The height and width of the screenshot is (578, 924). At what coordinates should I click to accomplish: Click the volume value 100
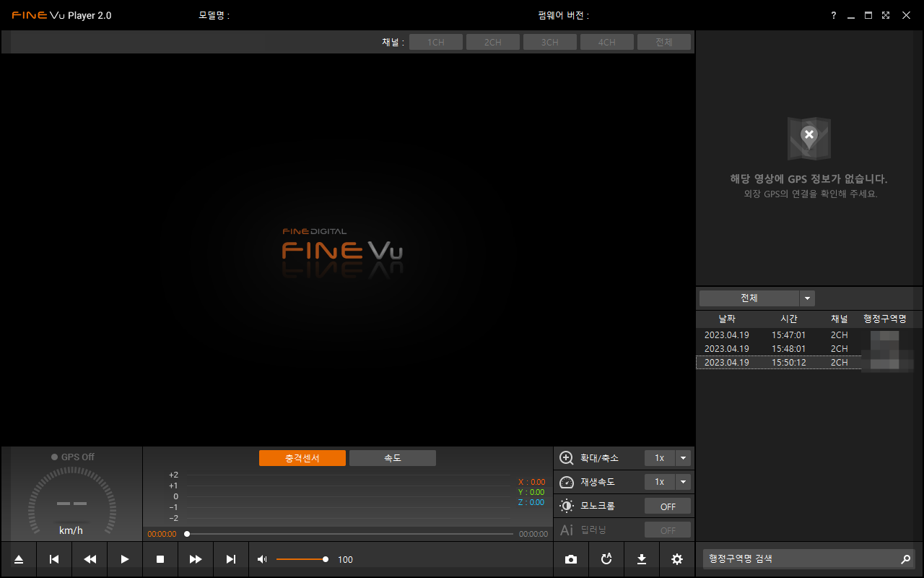click(x=346, y=560)
